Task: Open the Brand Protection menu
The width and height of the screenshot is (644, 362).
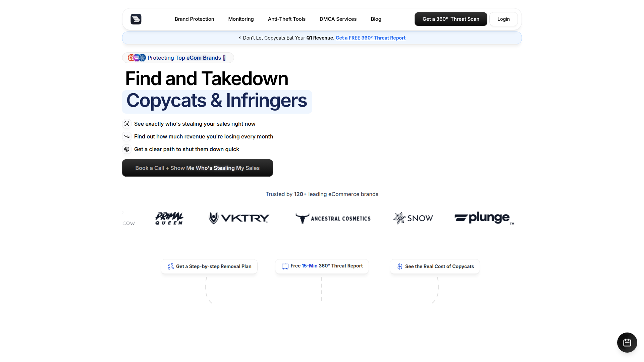Action: point(194,19)
